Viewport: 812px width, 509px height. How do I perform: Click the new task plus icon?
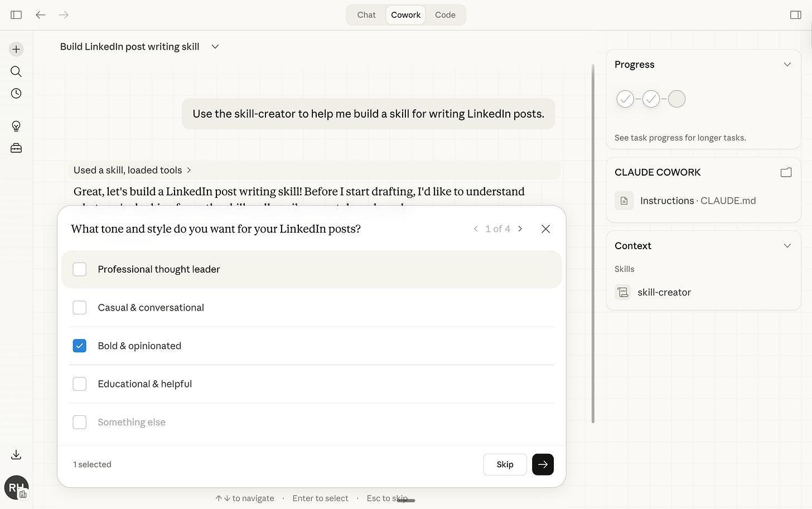point(16,50)
